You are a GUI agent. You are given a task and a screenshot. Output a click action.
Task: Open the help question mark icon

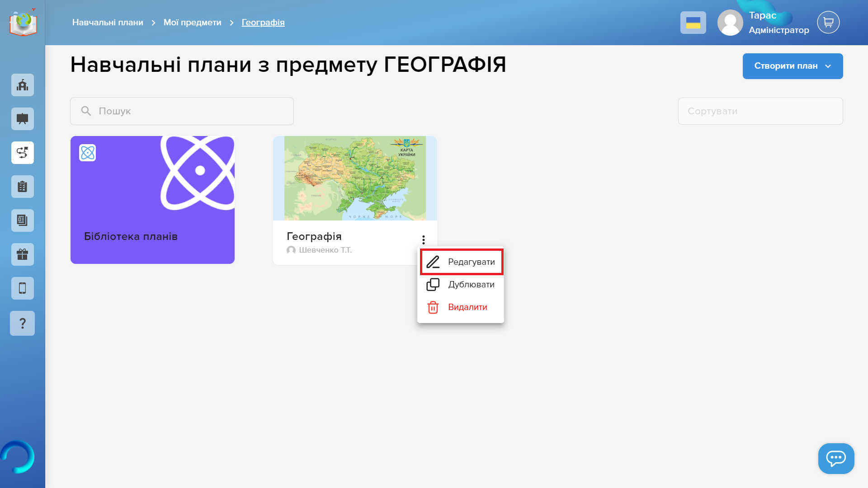23,323
